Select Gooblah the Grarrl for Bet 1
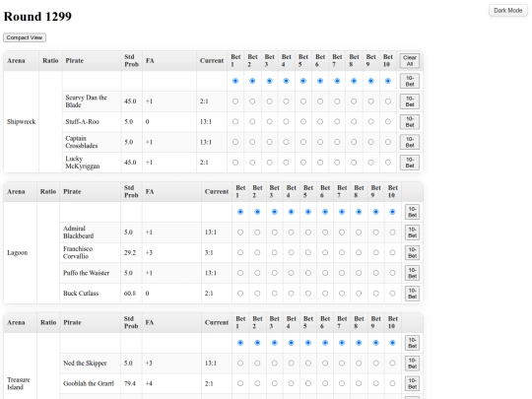532x399 pixels. coord(240,384)
